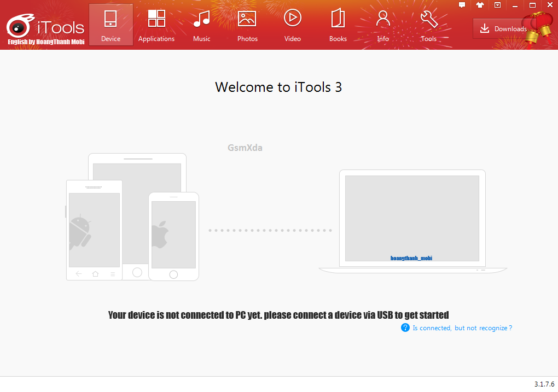
Task: Maximize the iTools window
Action: pos(532,5)
